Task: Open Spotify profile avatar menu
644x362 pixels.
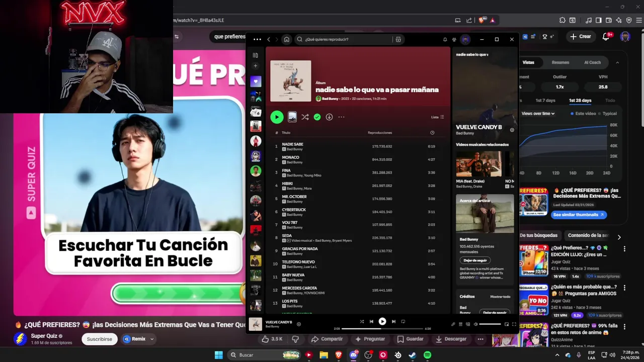Action: 465,39
